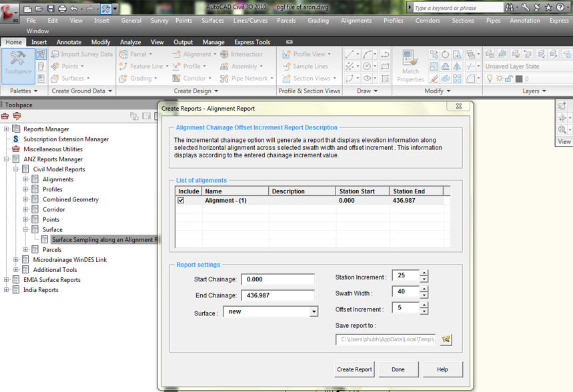Image resolution: width=573 pixels, height=392 pixels.
Task: Open the Unsaved Layer State dropdown
Action: (x=528, y=66)
